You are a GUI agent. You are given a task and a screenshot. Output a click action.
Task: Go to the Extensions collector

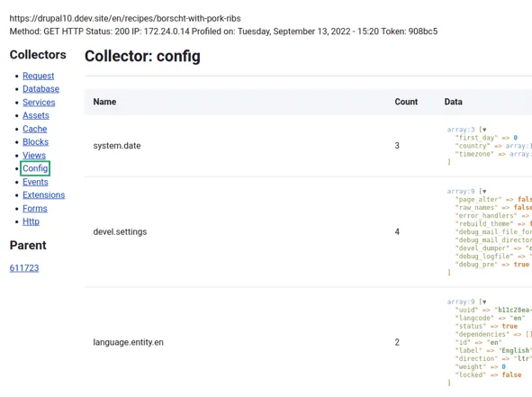(44, 195)
